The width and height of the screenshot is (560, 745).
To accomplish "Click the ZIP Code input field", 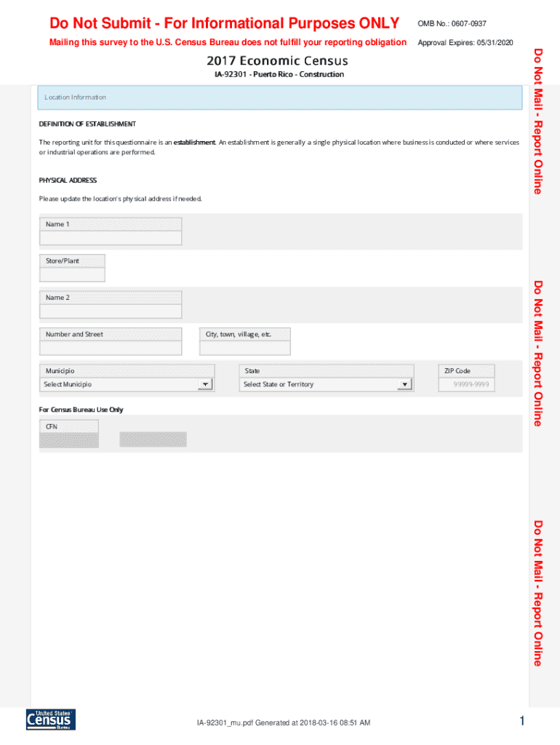I will coord(466,384).
